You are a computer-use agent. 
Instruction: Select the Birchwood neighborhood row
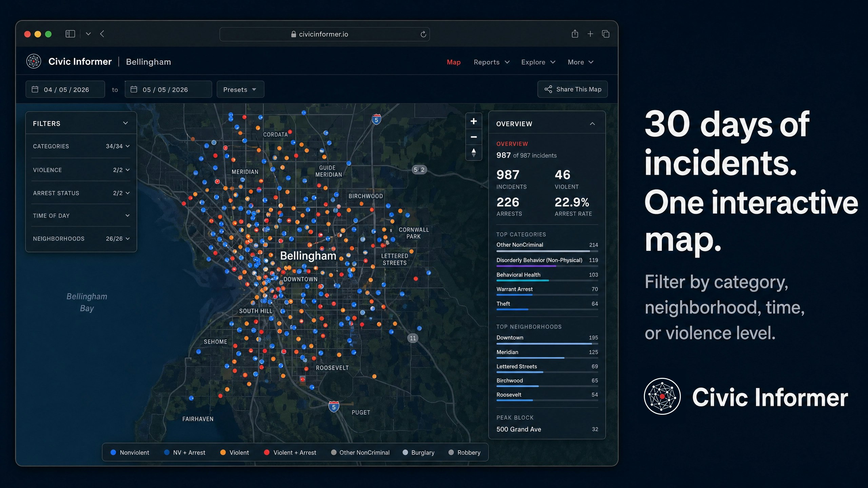pyautogui.click(x=547, y=383)
